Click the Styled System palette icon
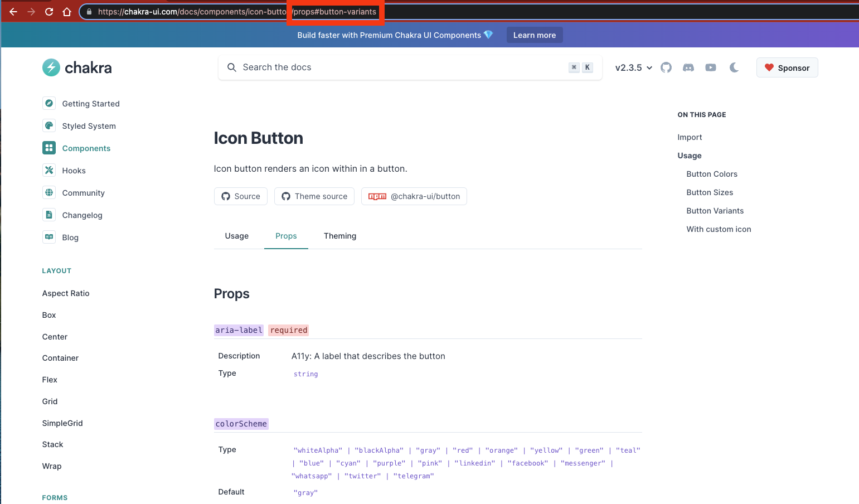Screen dimensions: 859x504 tap(49, 125)
